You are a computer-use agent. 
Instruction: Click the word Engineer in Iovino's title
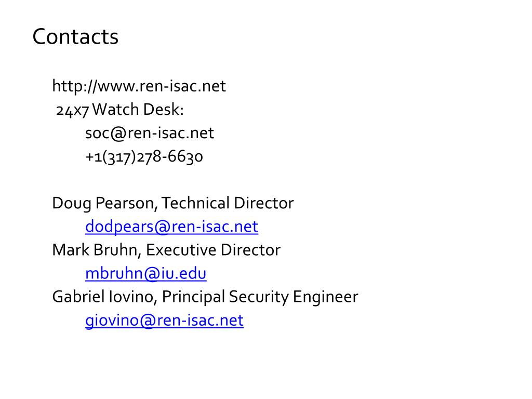tap(325, 298)
